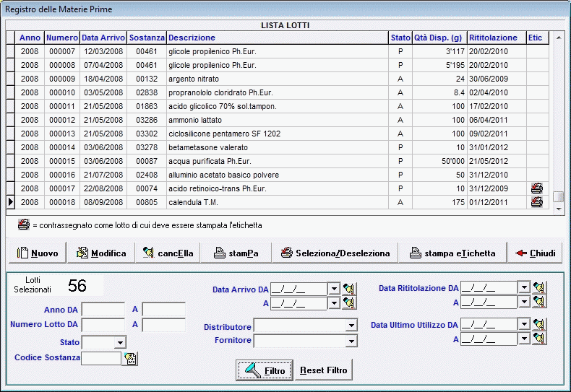Click row selector arrow of lot 000018

tap(11, 202)
